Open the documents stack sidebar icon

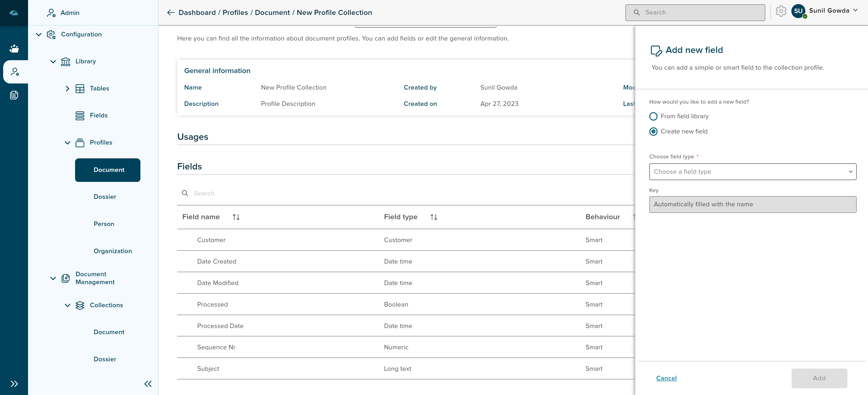14,95
